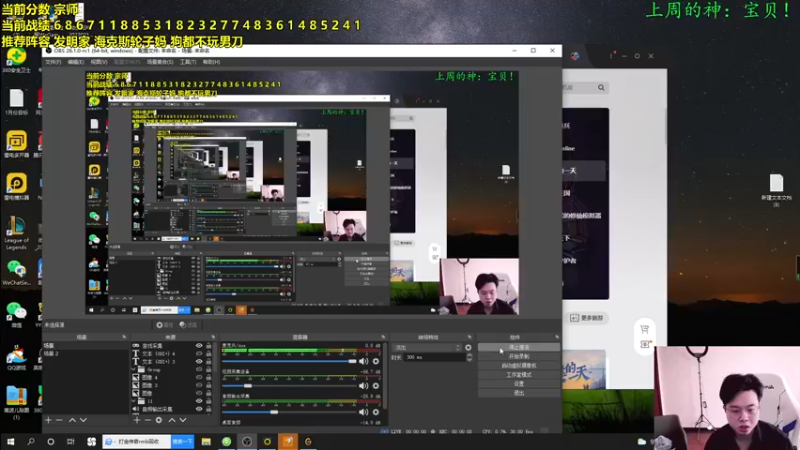
Task: Click search icon in background window
Action: [601, 88]
